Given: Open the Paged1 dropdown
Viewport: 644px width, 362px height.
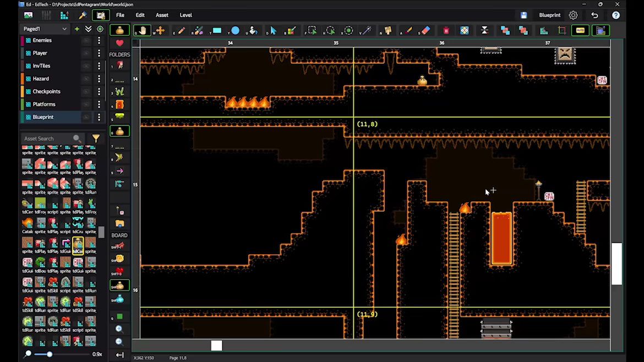Looking at the screenshot, I should [45, 29].
